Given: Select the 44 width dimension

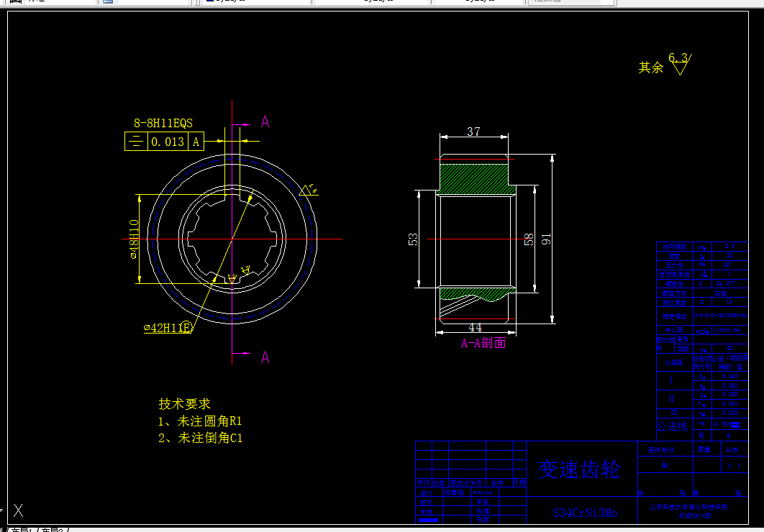Looking at the screenshot, I should point(475,327).
